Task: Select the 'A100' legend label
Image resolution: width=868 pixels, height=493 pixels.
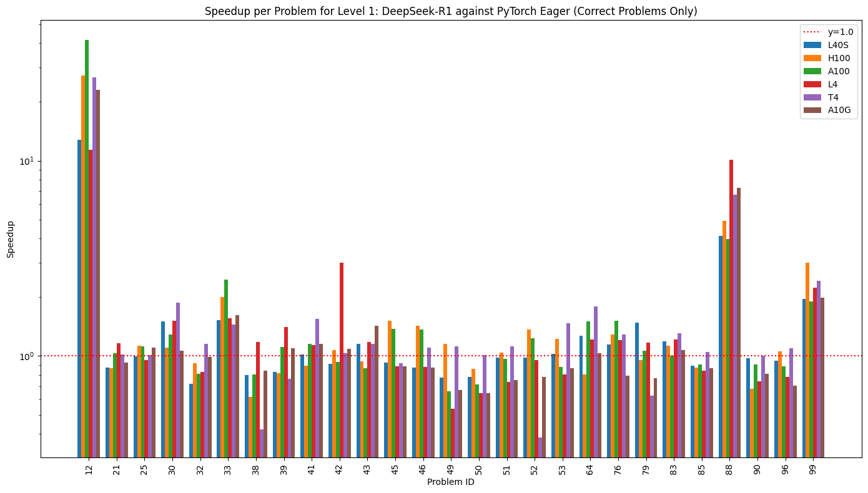Action: pos(839,71)
